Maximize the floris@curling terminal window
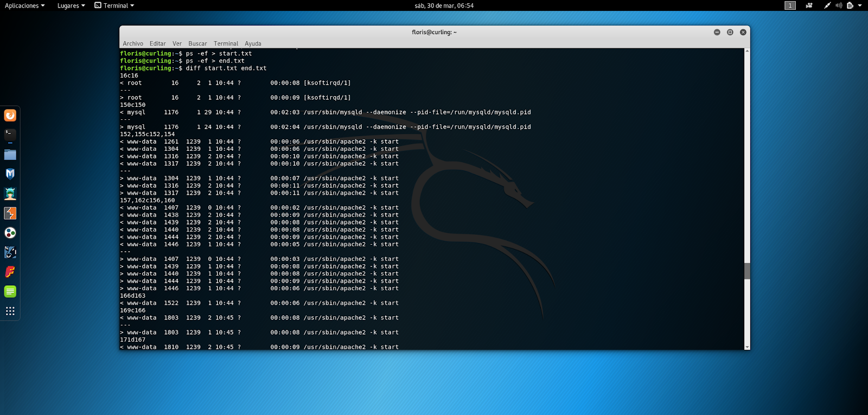This screenshot has height=415, width=868. click(x=730, y=33)
